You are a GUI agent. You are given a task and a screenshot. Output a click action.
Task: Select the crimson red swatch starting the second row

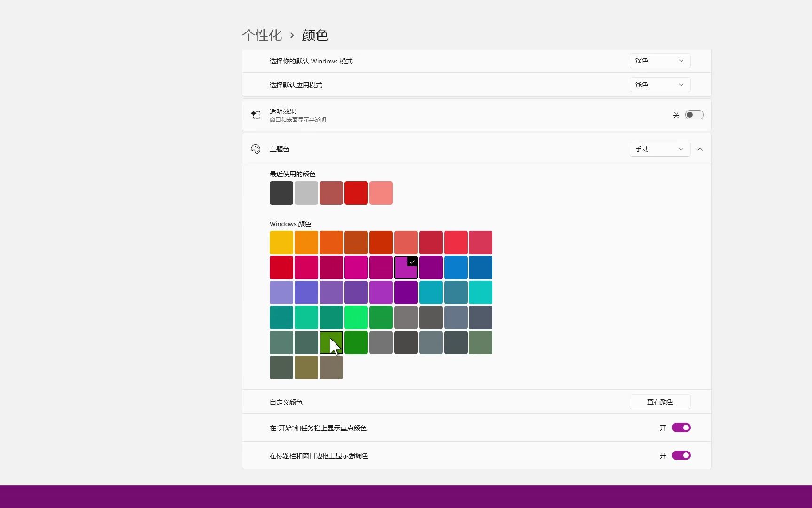281,268
